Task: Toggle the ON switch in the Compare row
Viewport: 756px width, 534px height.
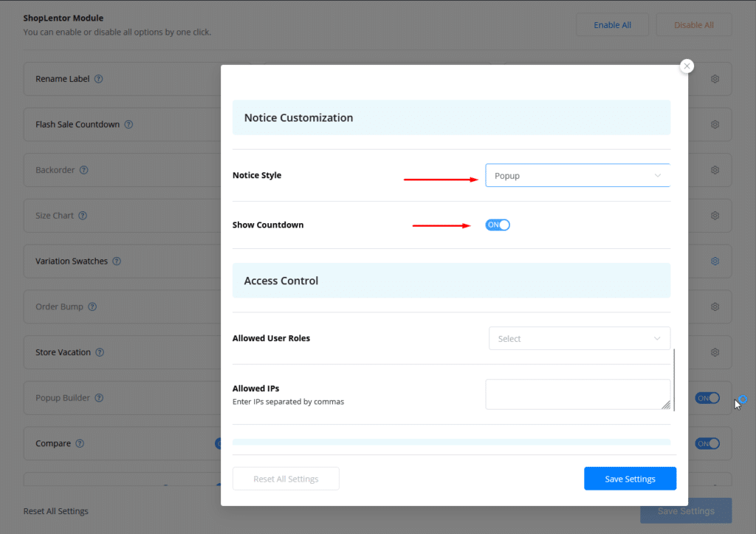Action: tap(707, 444)
